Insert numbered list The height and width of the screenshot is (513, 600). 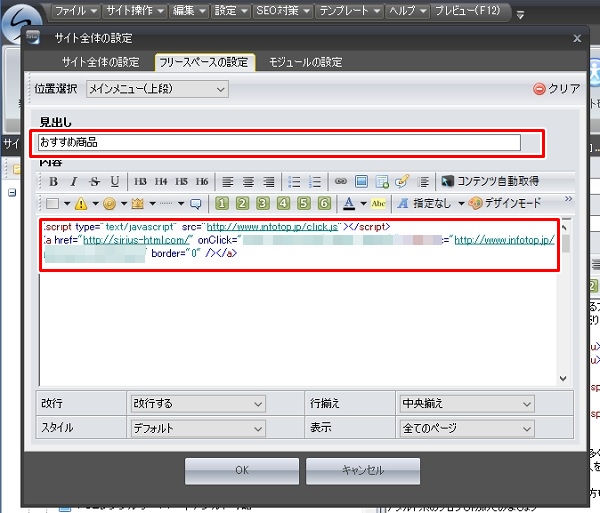click(x=315, y=182)
